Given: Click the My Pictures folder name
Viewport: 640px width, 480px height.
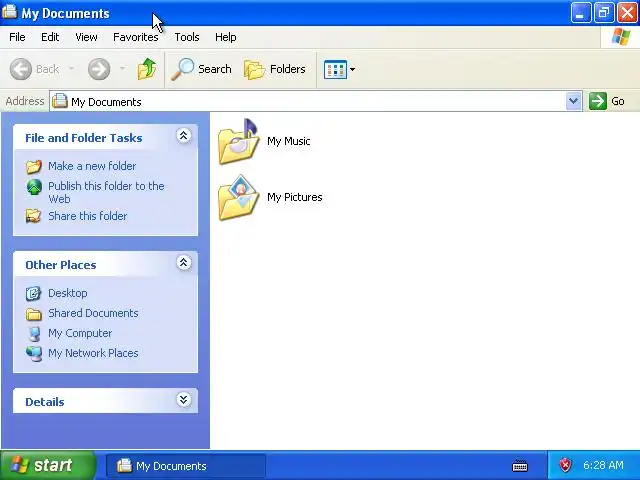Looking at the screenshot, I should pyautogui.click(x=295, y=197).
